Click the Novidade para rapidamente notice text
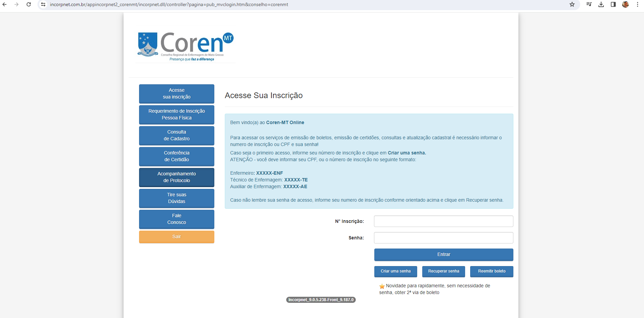This screenshot has height=318, width=644. coord(435,289)
